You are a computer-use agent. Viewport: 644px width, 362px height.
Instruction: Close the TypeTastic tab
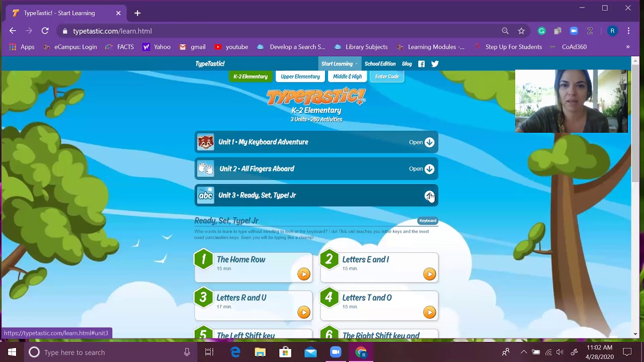pyautogui.click(x=118, y=13)
